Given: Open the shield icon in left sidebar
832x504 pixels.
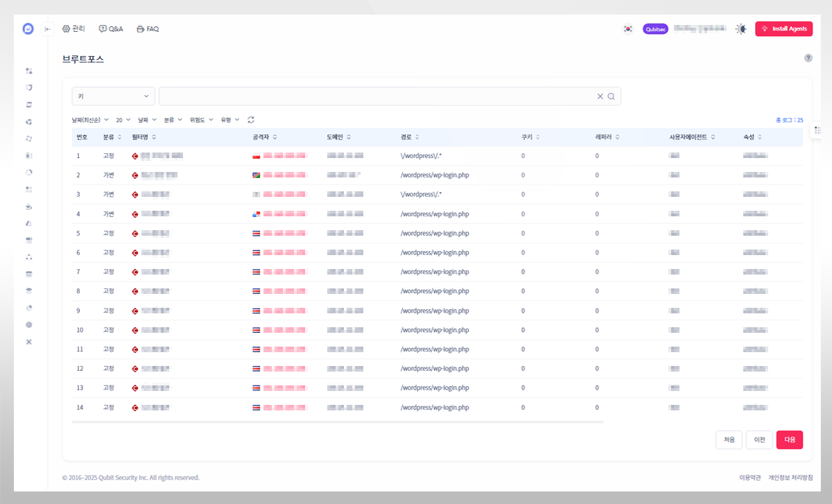Looking at the screenshot, I should [29, 87].
